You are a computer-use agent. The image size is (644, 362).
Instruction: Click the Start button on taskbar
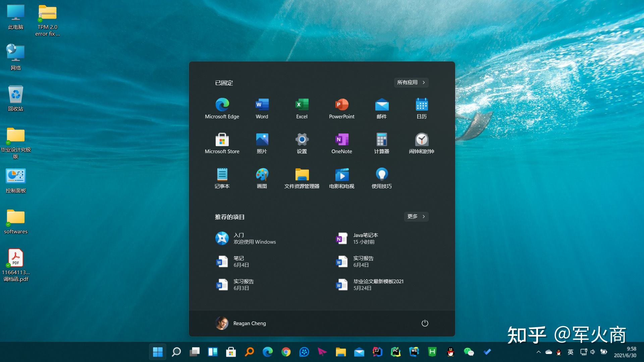[158, 352]
